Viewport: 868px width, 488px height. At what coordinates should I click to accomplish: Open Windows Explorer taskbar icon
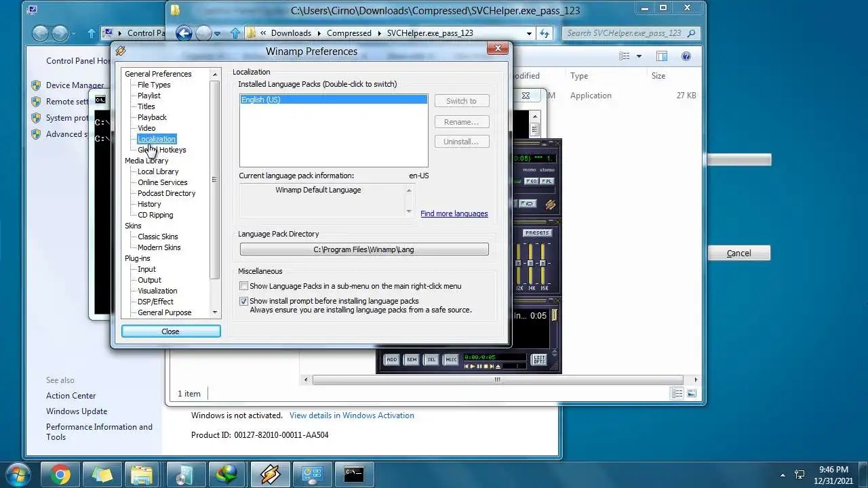pos(142,475)
